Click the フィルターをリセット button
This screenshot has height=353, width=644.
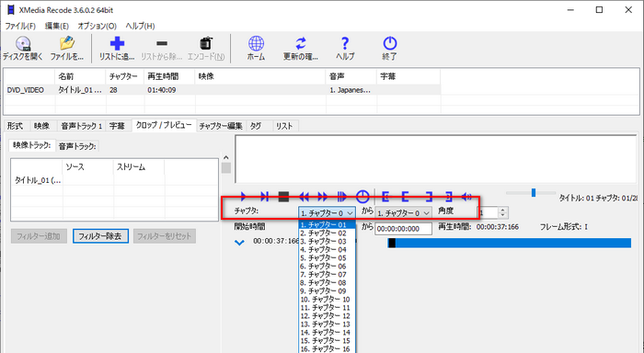[x=165, y=236]
